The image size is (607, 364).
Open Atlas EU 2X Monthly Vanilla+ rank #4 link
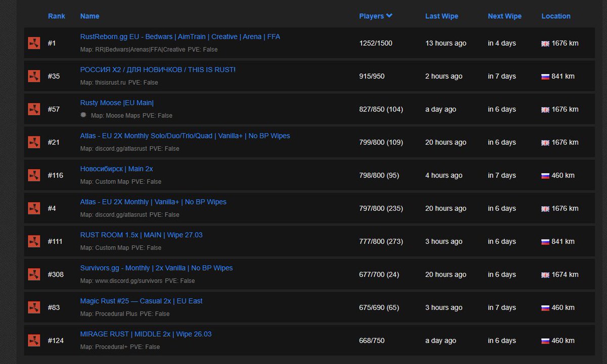(x=153, y=202)
